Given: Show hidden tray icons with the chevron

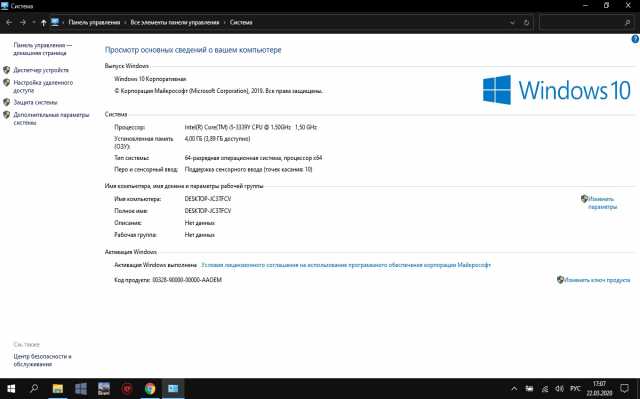Looking at the screenshot, I should (x=514, y=389).
